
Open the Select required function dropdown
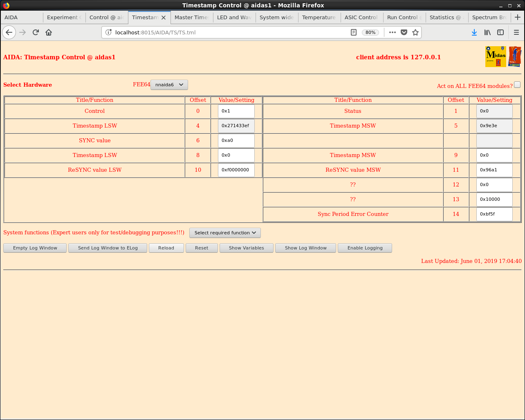click(x=225, y=233)
